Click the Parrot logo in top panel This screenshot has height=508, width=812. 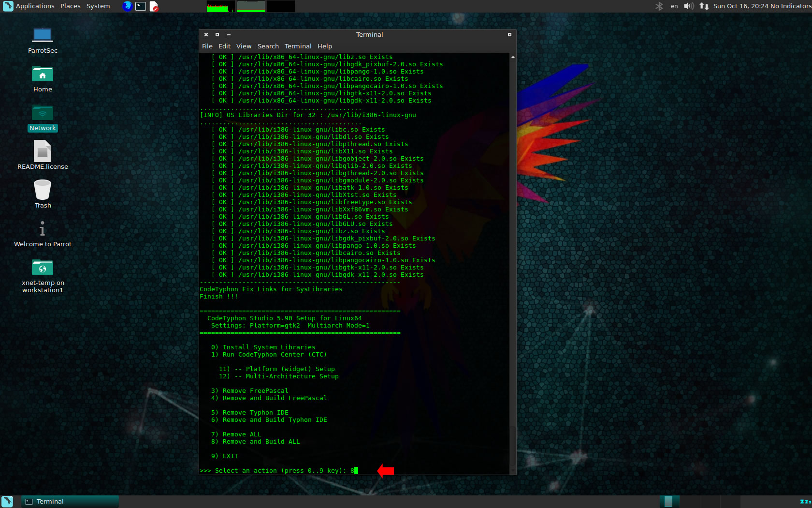point(8,6)
